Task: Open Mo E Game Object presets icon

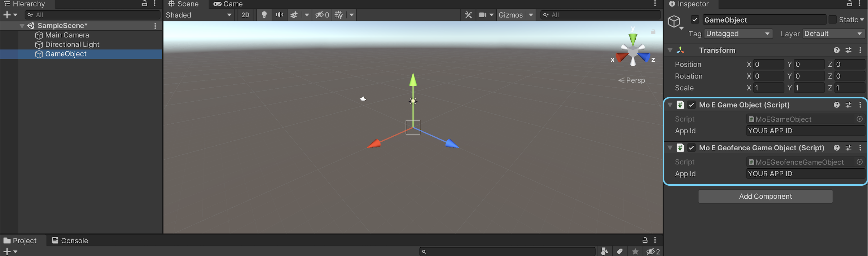Action: point(849,105)
